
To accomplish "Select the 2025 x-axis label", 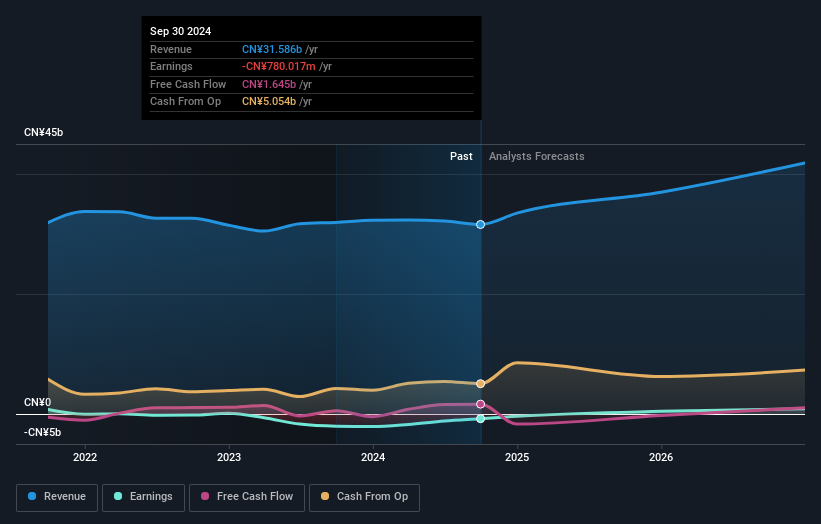I will point(517,457).
